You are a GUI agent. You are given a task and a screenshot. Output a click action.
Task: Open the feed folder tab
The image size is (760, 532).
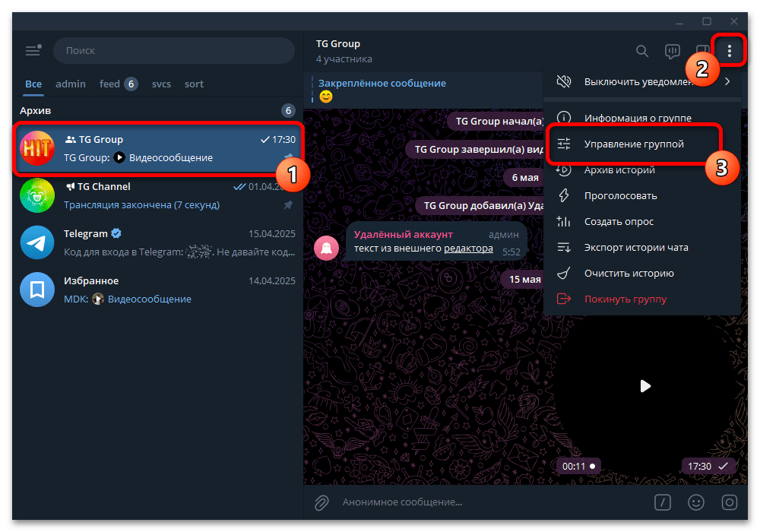pos(119,84)
